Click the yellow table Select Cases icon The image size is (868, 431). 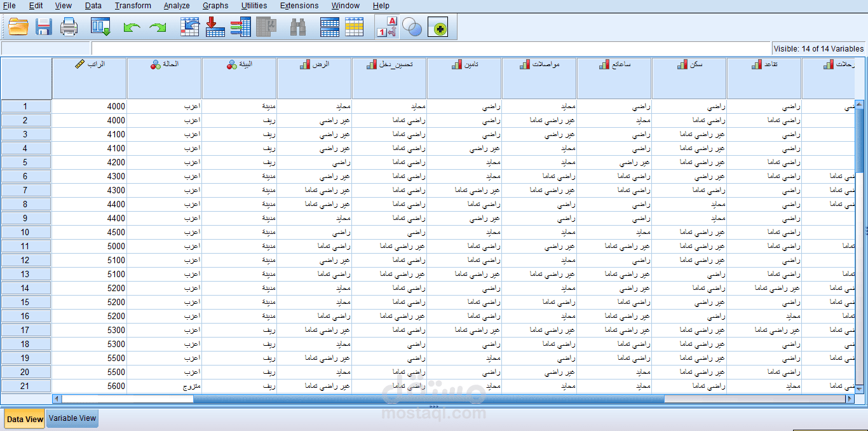355,27
